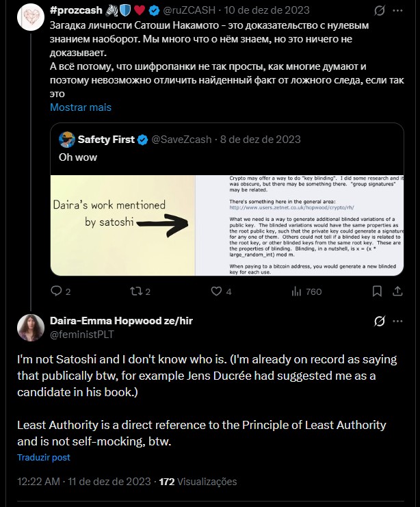Click the reply icon under the prozcash post
Viewport: 420px width, 507px height.
58,291
